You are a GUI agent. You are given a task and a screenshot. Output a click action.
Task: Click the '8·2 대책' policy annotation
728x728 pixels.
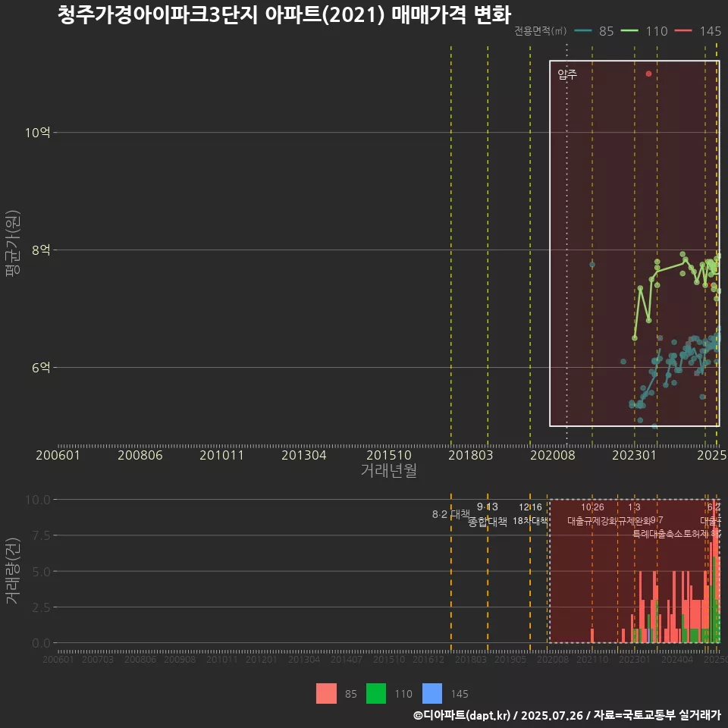(x=451, y=514)
